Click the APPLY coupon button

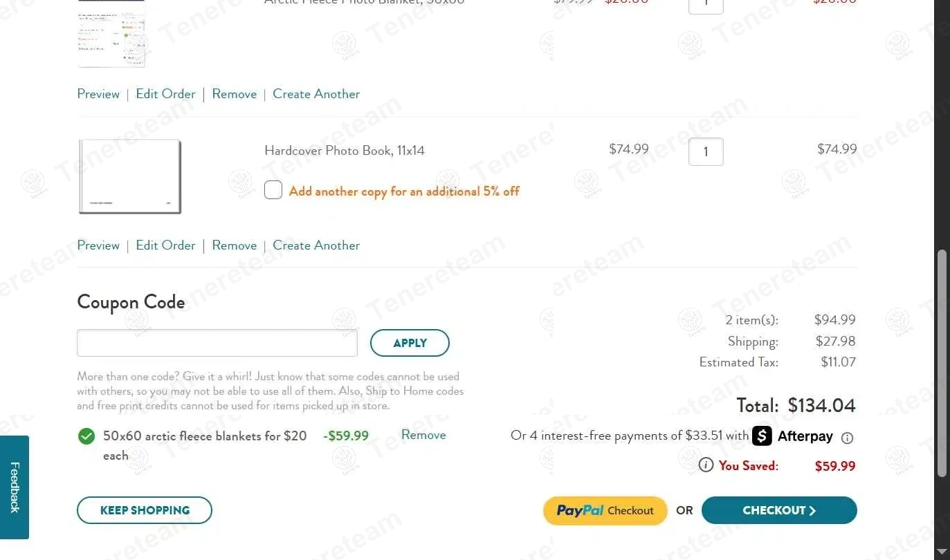[x=410, y=343]
